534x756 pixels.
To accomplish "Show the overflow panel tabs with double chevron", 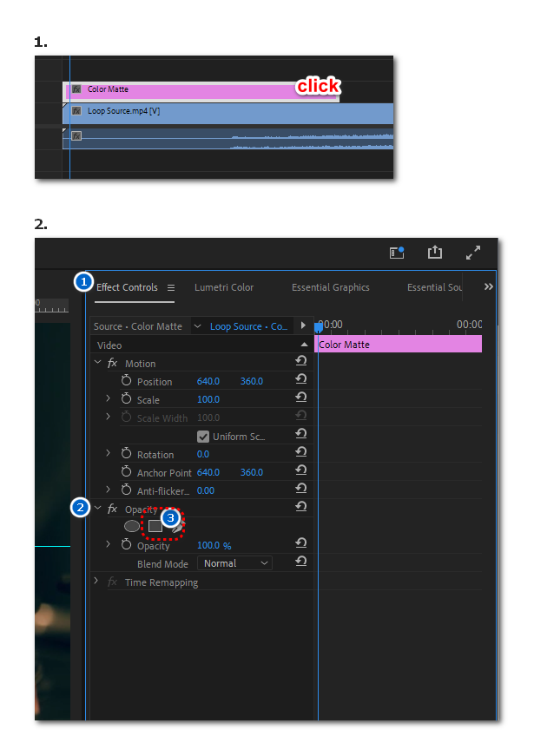I will (x=488, y=287).
